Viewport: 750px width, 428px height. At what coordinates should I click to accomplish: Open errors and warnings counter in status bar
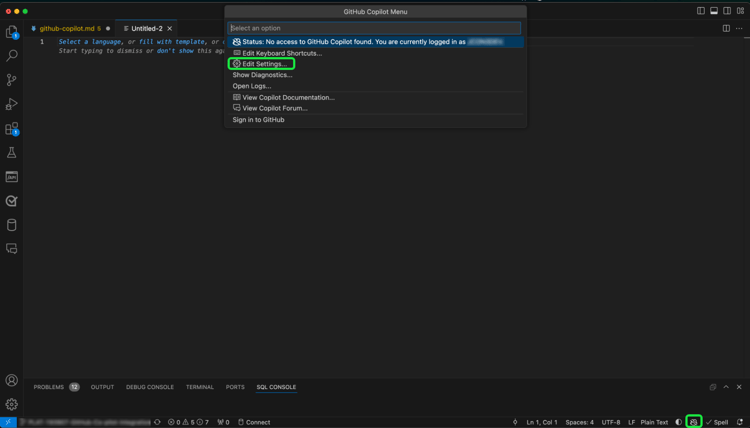point(188,422)
